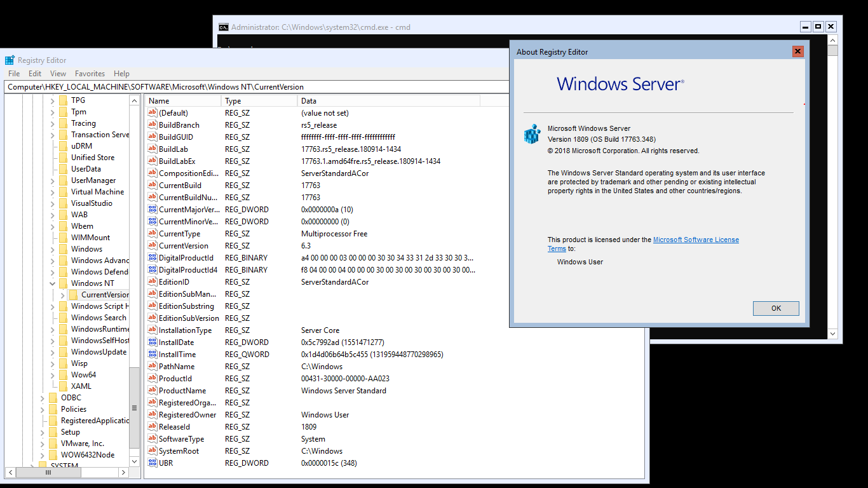Click the folder icon beside VMware, Inc.
Image resolution: width=868 pixels, height=488 pixels.
coord(53,444)
